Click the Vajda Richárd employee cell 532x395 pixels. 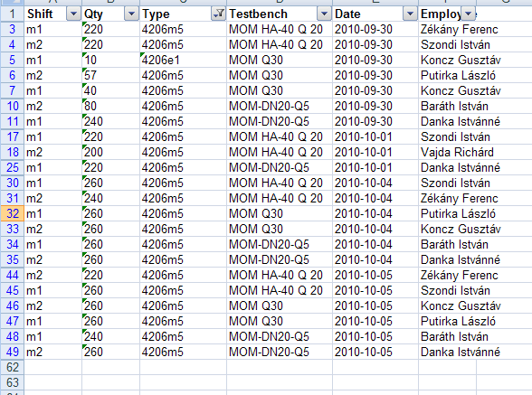point(457,152)
